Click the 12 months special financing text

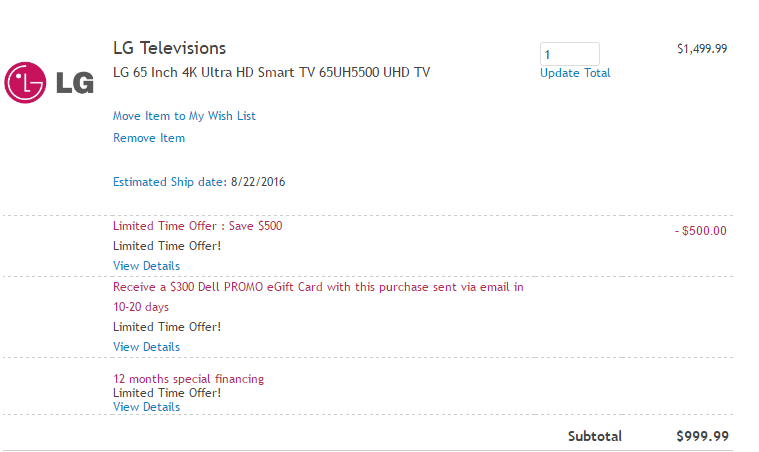coord(188,379)
